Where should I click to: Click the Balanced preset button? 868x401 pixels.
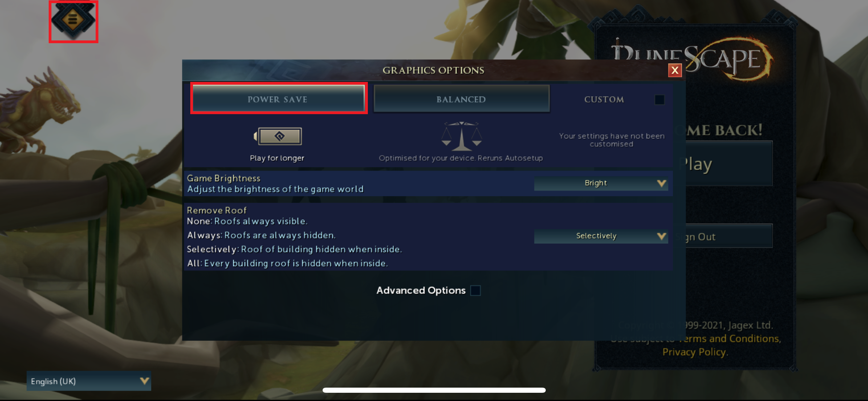(x=461, y=99)
